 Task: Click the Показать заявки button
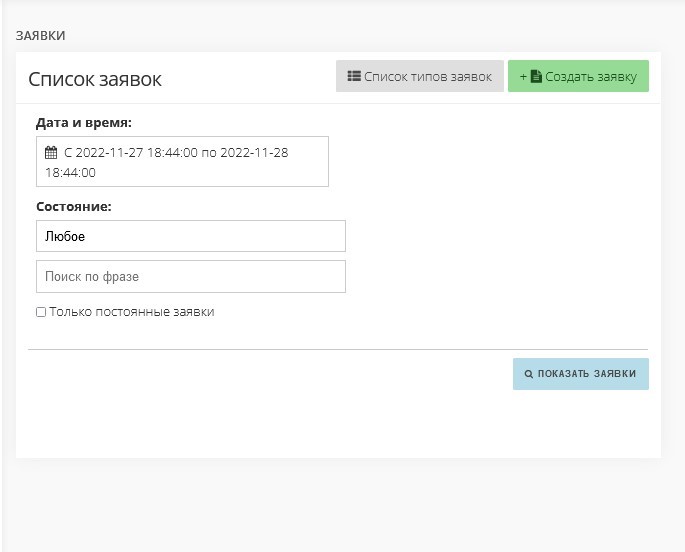coord(581,374)
